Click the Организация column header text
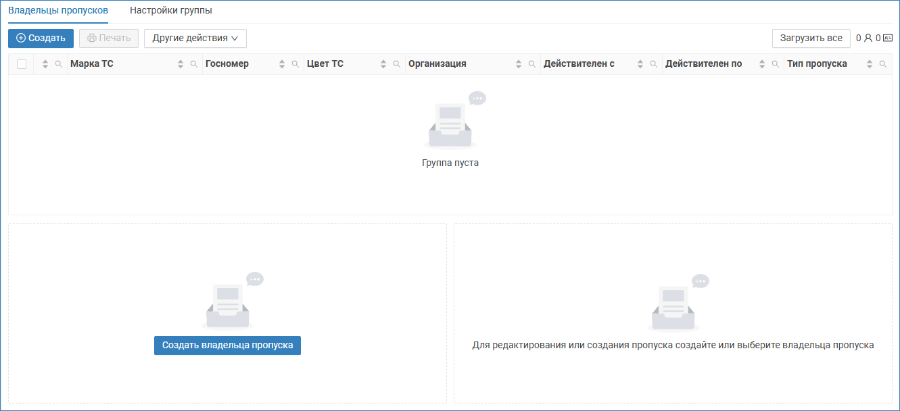 pos(437,64)
